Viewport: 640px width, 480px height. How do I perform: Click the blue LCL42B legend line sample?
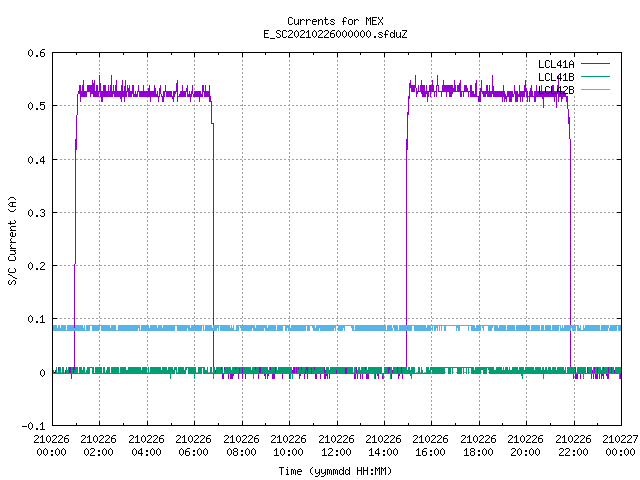pos(595,89)
